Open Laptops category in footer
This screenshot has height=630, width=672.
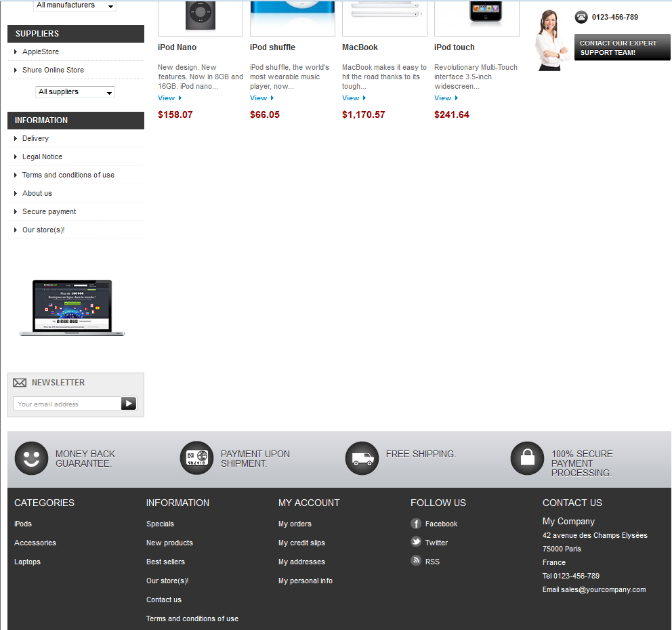[27, 562]
